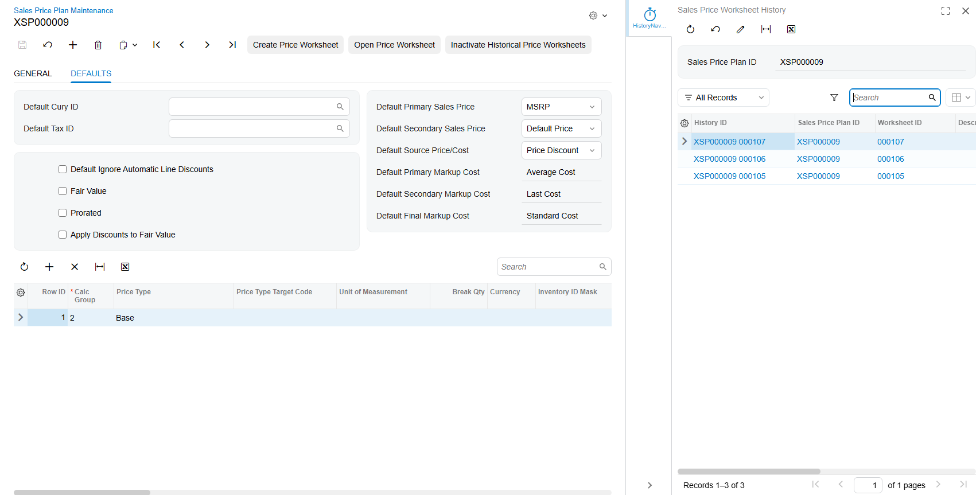Screen dimensions: 980x495
Task: Enable Apply Discounts to Fair Value
Action: coord(63,235)
